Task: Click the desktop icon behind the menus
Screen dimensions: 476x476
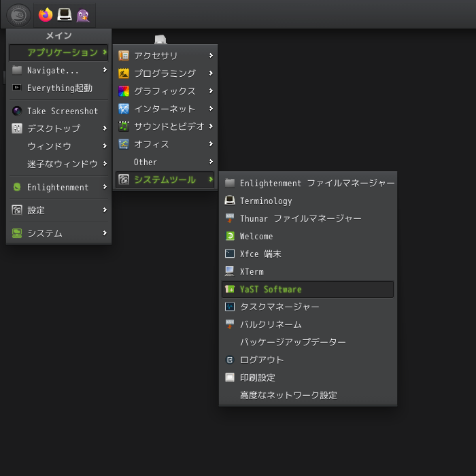Action: (160, 39)
